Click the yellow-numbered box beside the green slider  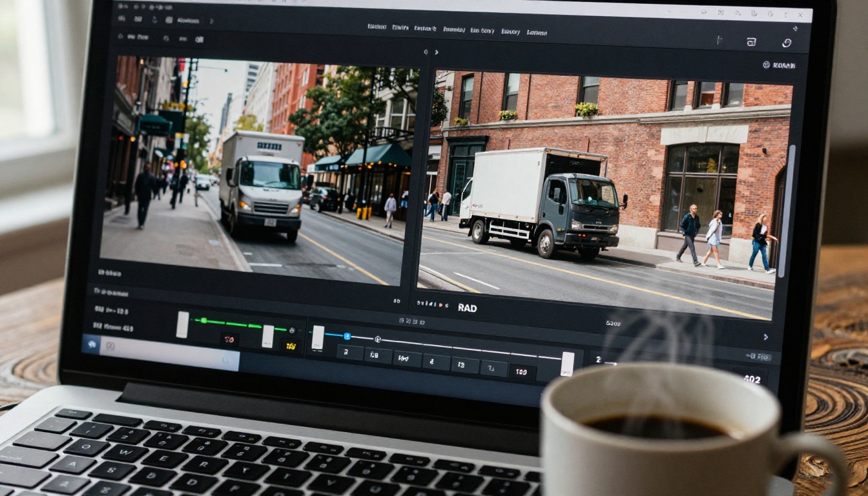point(291,346)
